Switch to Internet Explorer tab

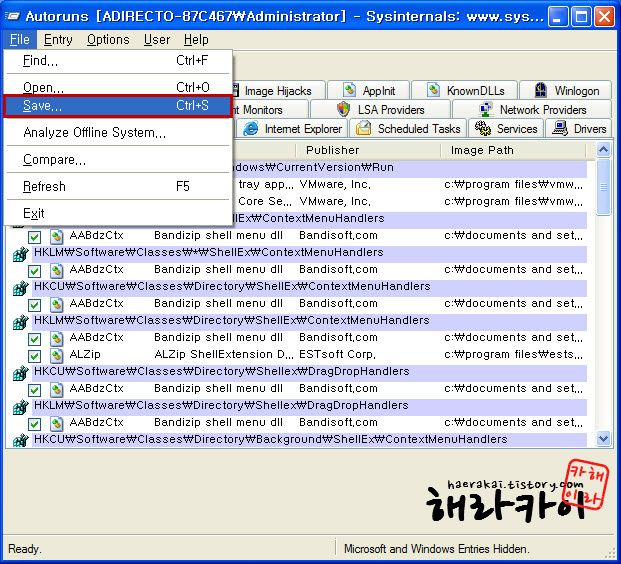(x=292, y=128)
